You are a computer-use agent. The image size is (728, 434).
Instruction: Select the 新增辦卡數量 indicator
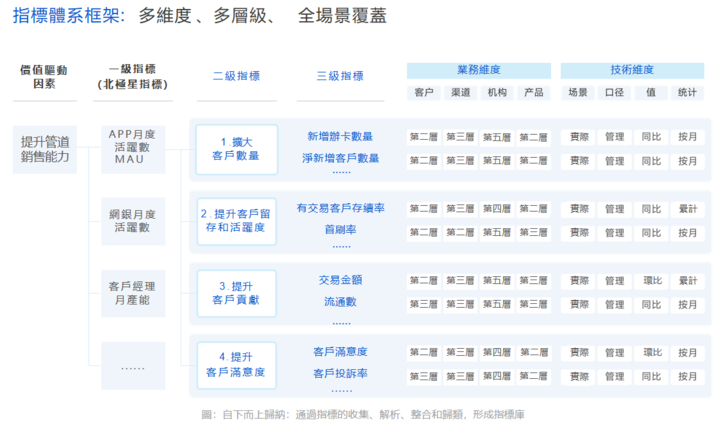tap(340, 136)
